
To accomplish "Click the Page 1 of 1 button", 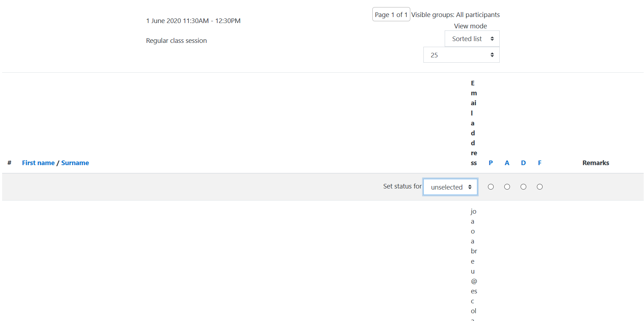I will (x=391, y=14).
